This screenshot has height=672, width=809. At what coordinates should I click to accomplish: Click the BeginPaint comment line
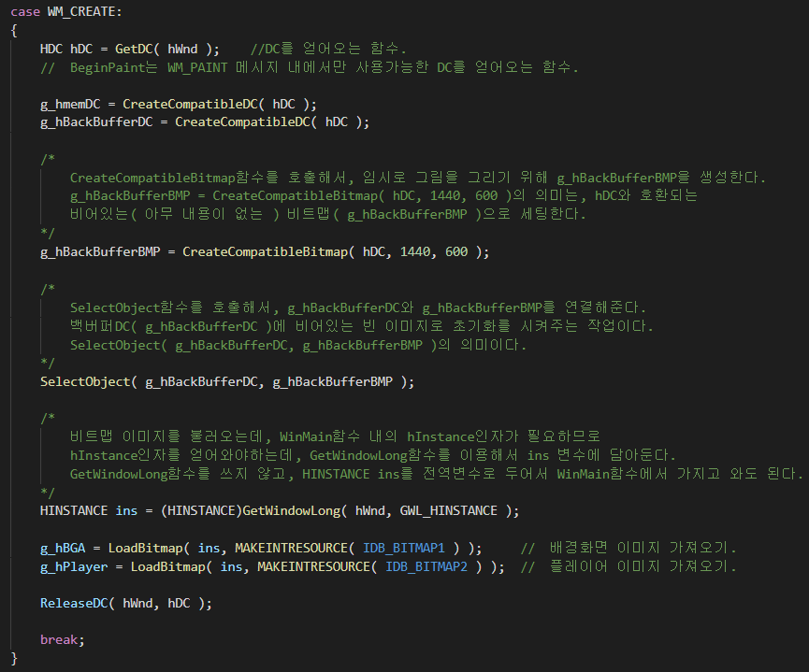[310, 67]
